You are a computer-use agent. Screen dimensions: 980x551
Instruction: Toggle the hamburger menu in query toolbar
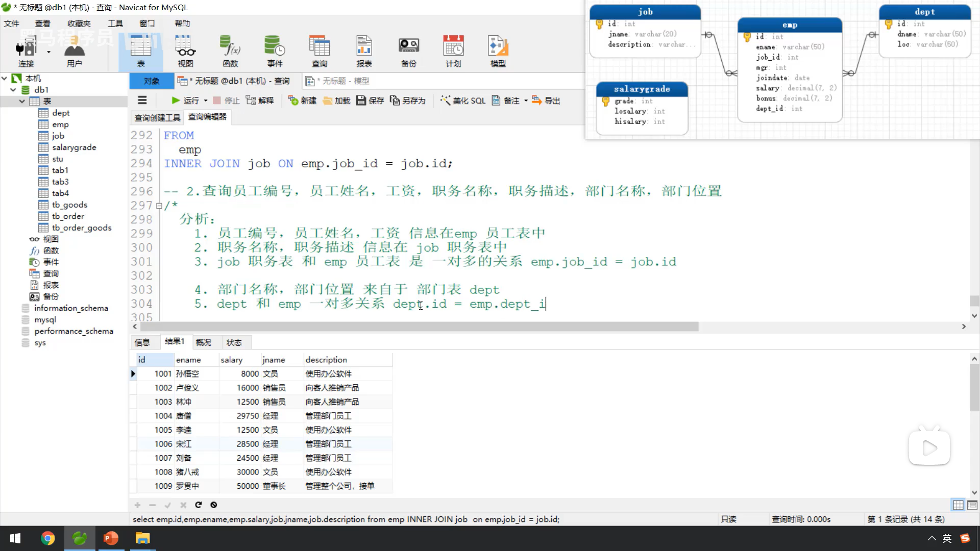(x=142, y=101)
